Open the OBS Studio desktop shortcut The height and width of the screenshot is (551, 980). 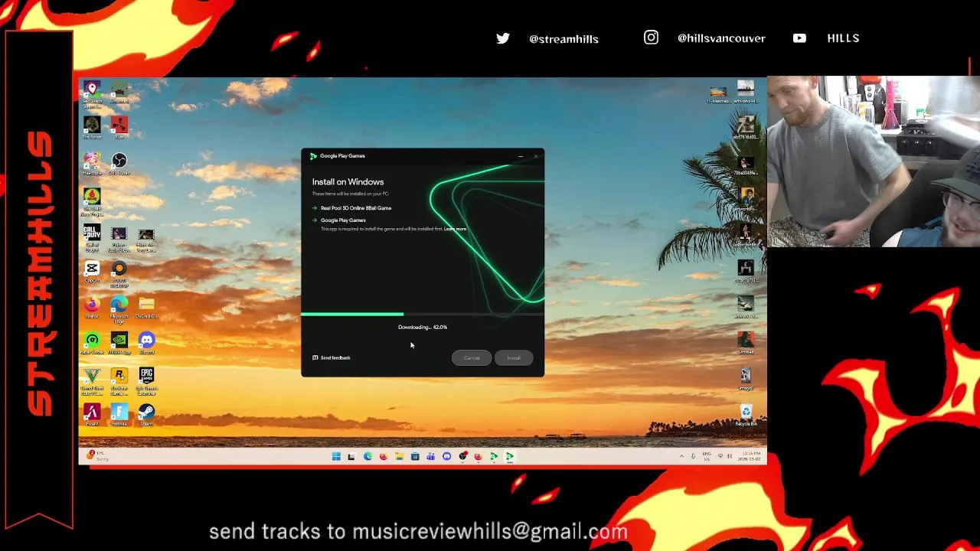pos(119,163)
